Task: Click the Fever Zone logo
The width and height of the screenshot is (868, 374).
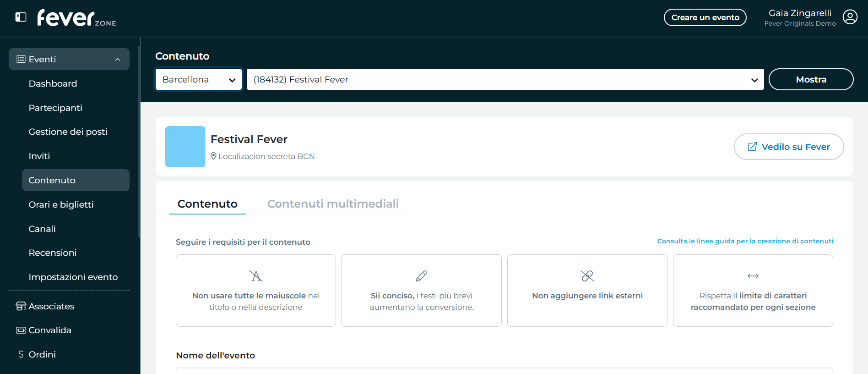Action: click(x=76, y=18)
